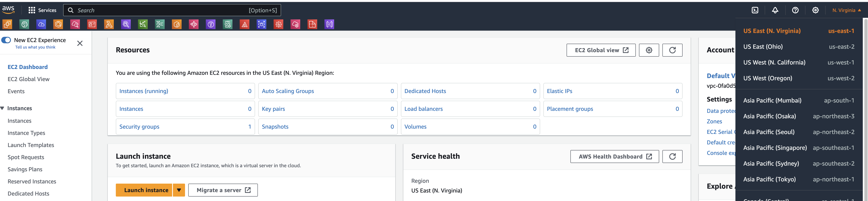Select US West (Oregon) region
This screenshot has height=201, width=868.
click(799, 78)
